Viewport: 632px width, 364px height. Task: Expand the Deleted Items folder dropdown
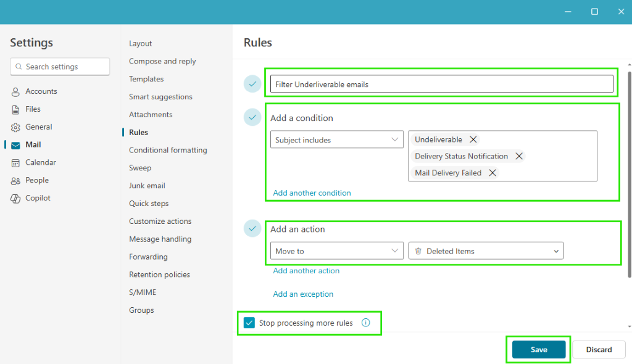click(486, 250)
